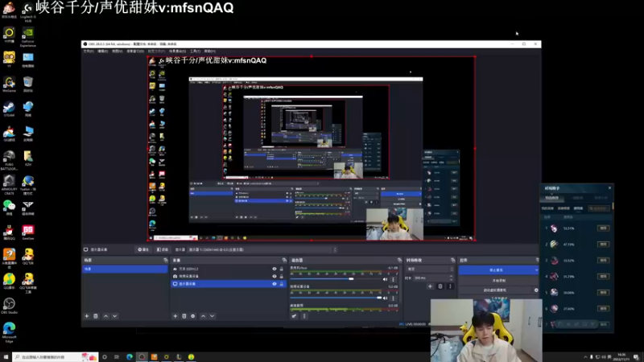Click the video capture device volume slider
The width and height of the screenshot is (644, 362).
[336, 298]
